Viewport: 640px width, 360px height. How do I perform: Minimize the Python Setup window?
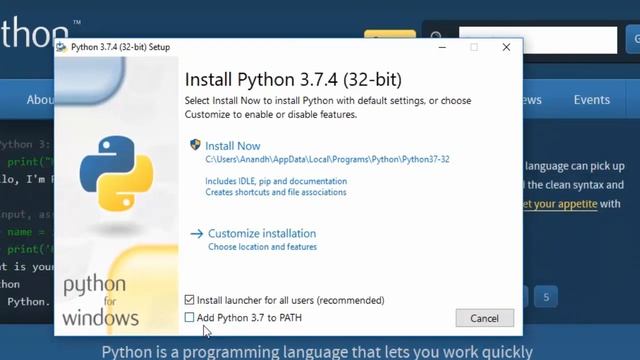coord(442,47)
